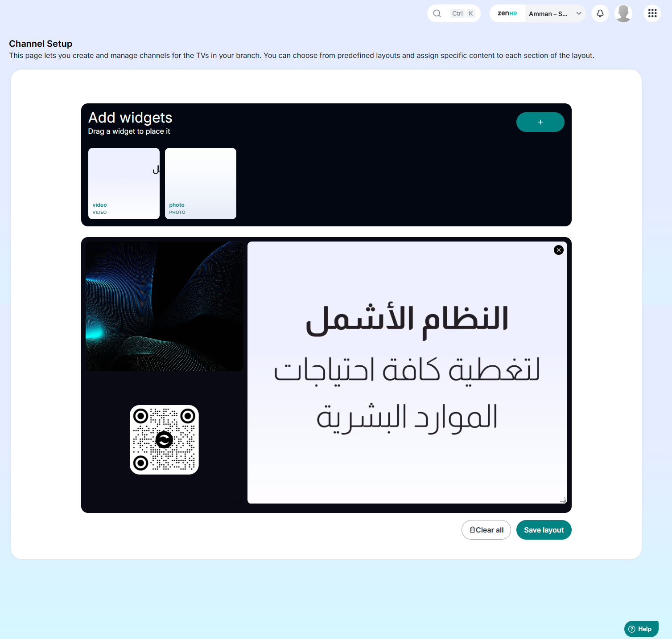The height and width of the screenshot is (639, 672).
Task: Click the Ctrl K search shortcut field
Action: coord(454,13)
